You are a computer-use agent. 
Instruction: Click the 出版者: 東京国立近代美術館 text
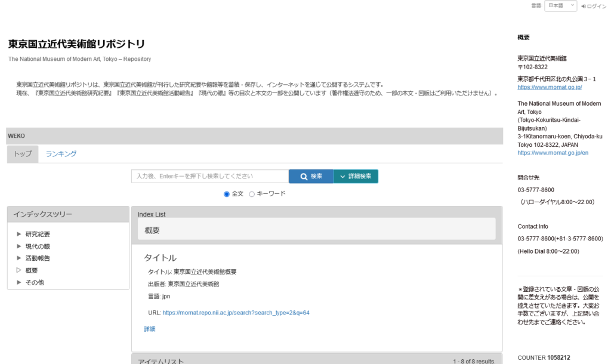coord(184,284)
